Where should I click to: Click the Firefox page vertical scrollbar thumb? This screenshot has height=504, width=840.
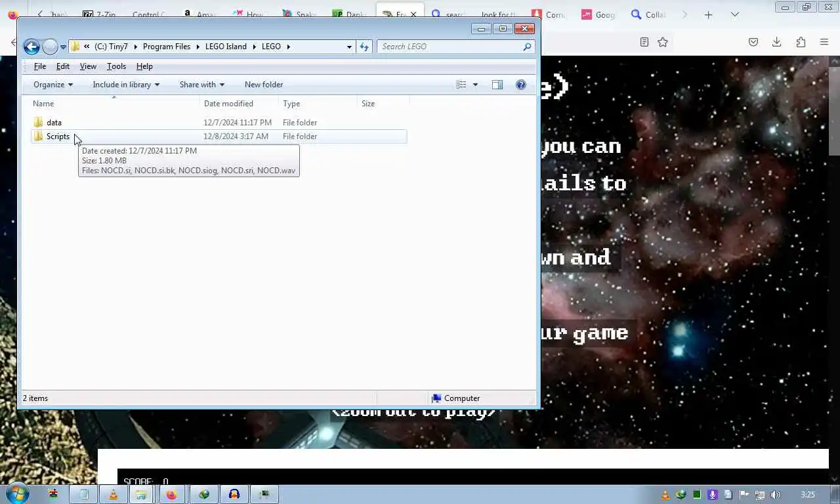[x=835, y=112]
